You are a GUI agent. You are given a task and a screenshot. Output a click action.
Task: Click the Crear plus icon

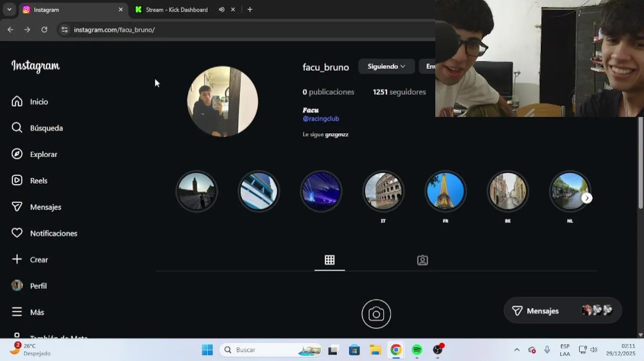coord(17,259)
